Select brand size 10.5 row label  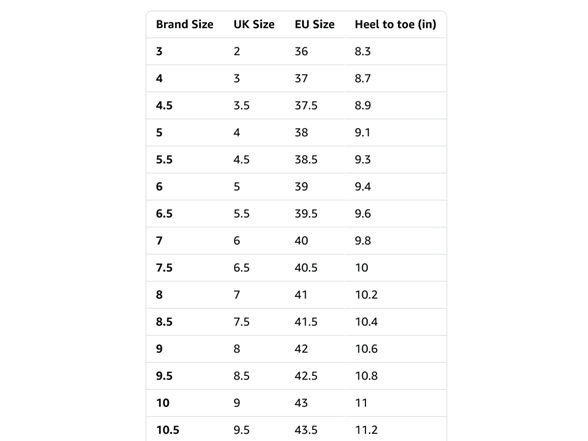(168, 429)
